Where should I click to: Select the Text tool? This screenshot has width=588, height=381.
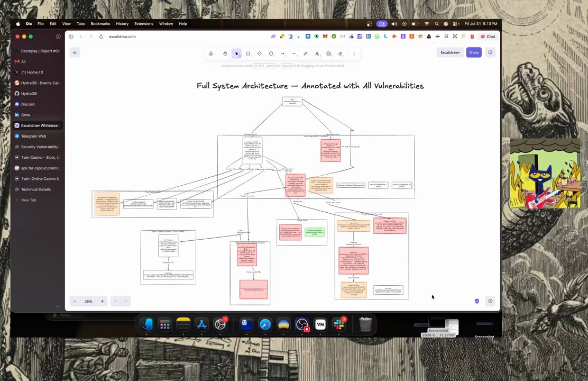click(317, 53)
